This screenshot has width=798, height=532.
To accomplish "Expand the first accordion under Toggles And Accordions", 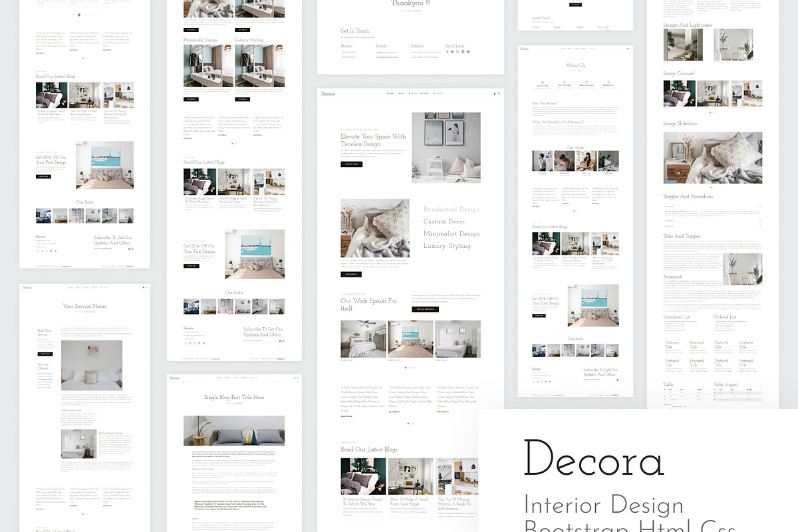I will click(713, 206).
